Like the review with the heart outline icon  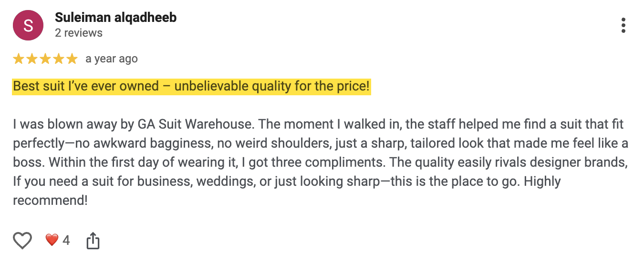[x=22, y=241]
